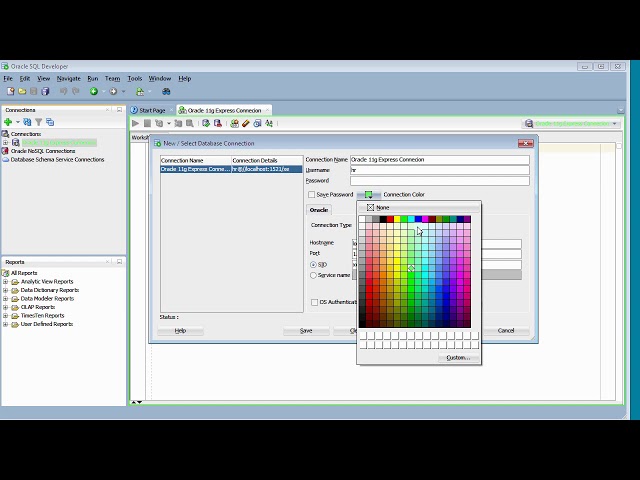Screen dimensions: 640x480
Task: Select the Oracle 11g Express row in connection list
Action: tap(231, 169)
